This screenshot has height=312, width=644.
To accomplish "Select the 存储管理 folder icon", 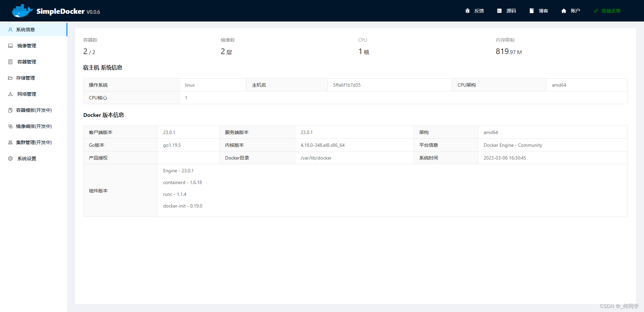I will 10,78.
